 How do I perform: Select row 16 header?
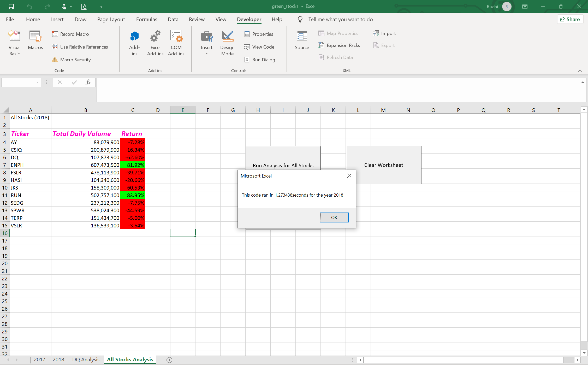[5, 233]
